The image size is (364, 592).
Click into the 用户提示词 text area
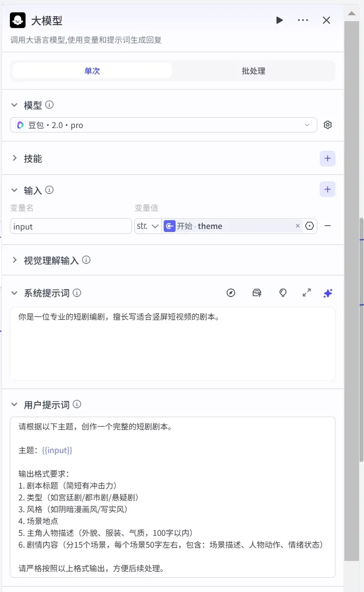tap(173, 497)
